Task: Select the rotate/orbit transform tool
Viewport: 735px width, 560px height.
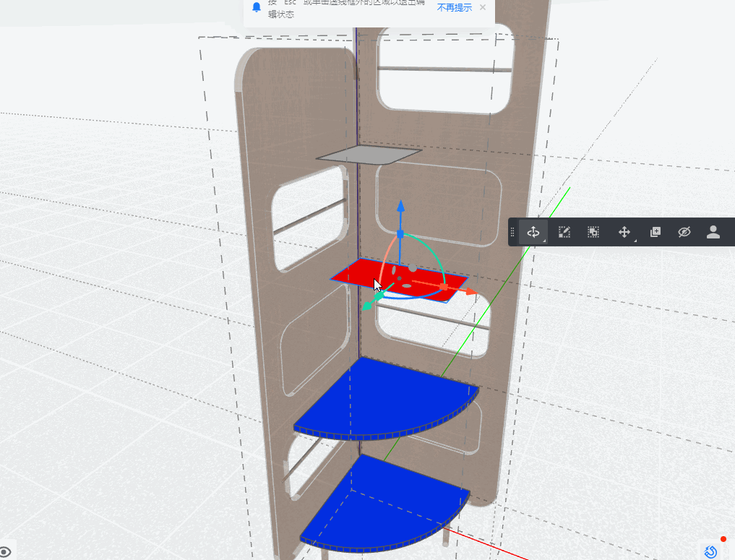Action: (x=533, y=232)
